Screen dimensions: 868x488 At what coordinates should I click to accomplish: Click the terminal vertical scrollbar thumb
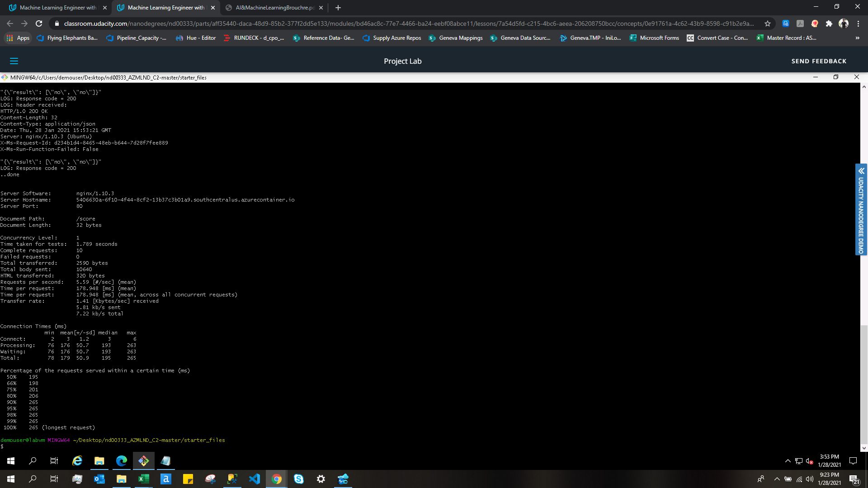point(864,384)
